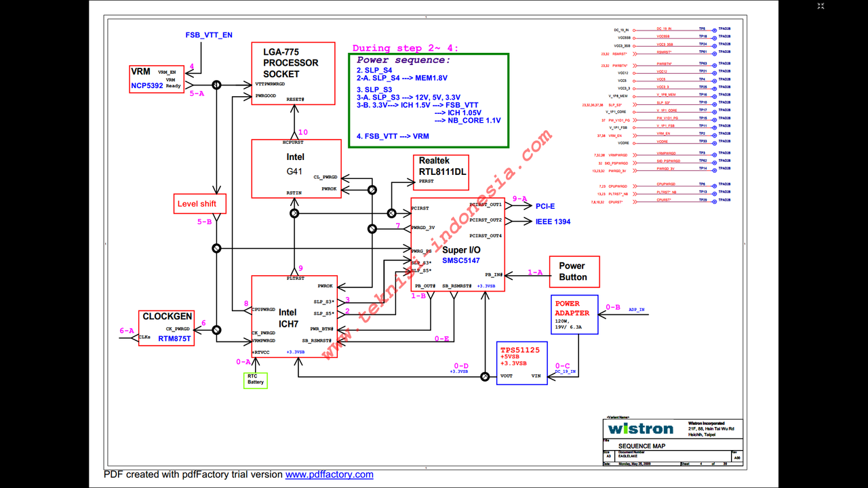The image size is (868, 488).
Task: Click the FSB_VTT_EN signal label
Action: 209,35
